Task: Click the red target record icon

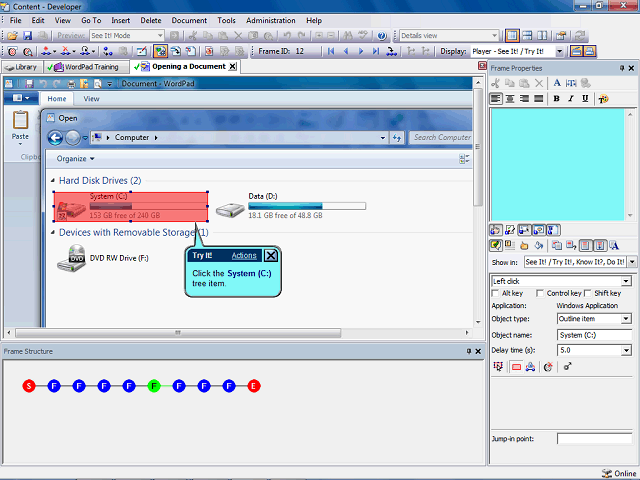Action: click(12, 51)
